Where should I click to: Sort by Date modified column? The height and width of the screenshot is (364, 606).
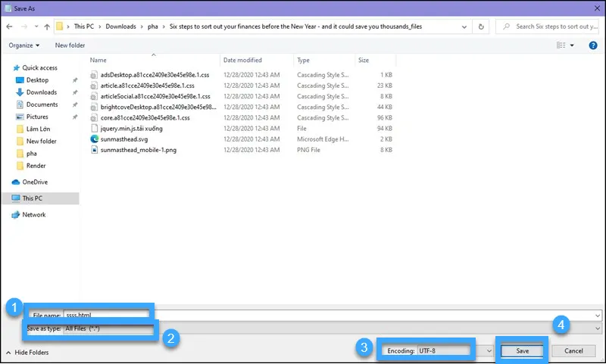pyautogui.click(x=242, y=61)
